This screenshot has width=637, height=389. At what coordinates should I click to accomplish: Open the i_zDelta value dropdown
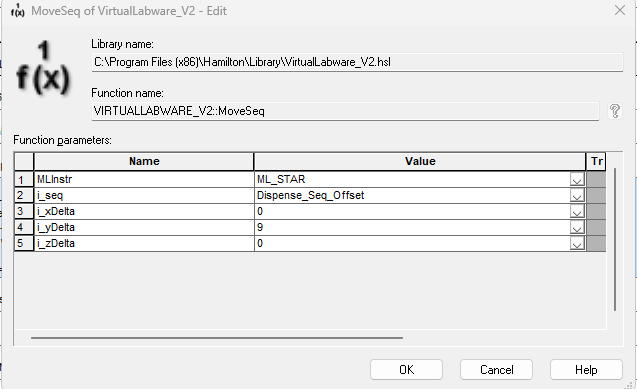[577, 244]
